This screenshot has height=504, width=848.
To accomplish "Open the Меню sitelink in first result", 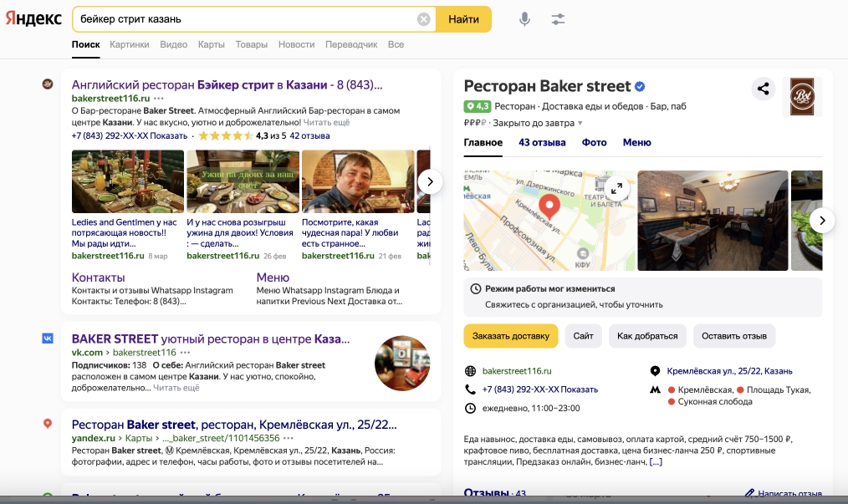I will 273,277.
